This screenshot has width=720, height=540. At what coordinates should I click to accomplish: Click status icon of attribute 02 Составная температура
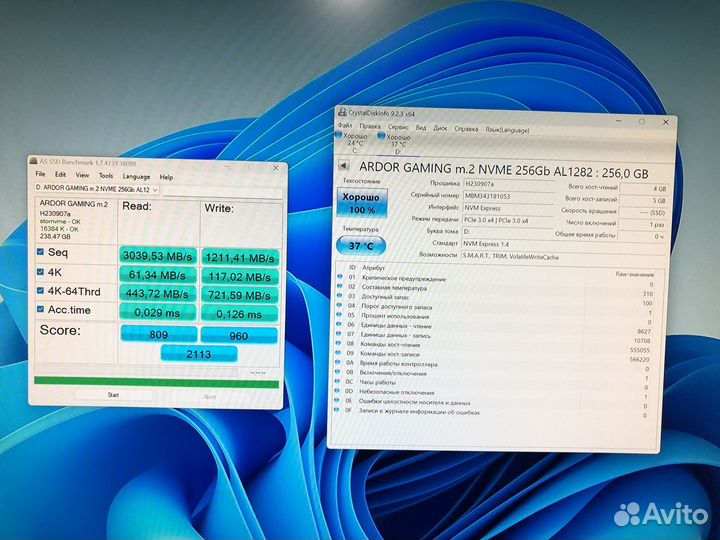point(340,286)
